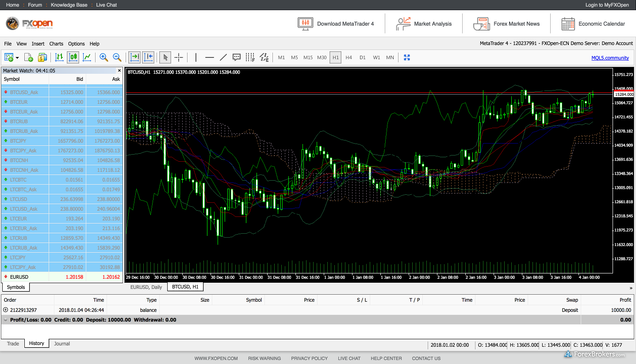Set timeframe to M1
The width and height of the screenshot is (636, 364).
coord(281,57)
